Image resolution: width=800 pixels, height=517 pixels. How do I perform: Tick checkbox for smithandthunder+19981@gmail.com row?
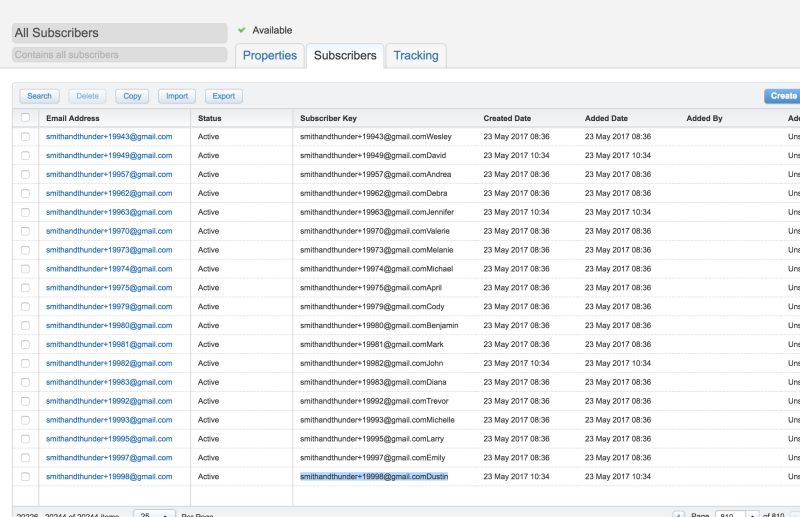(26, 344)
